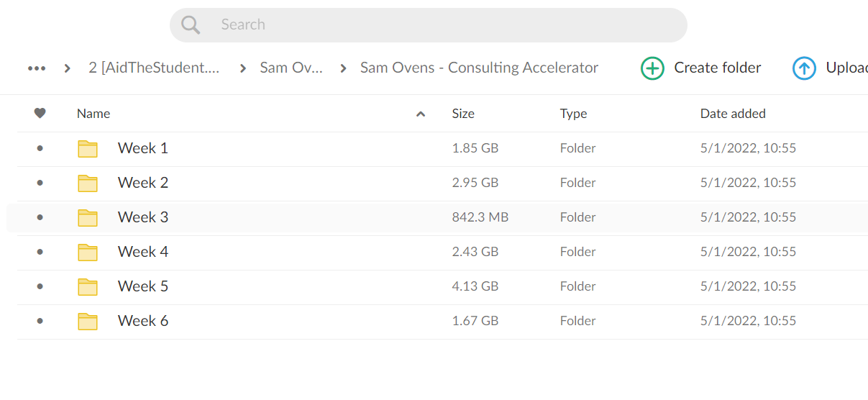Click the Week 1 folder icon
Viewport: 868px width, 400px height.
click(88, 149)
